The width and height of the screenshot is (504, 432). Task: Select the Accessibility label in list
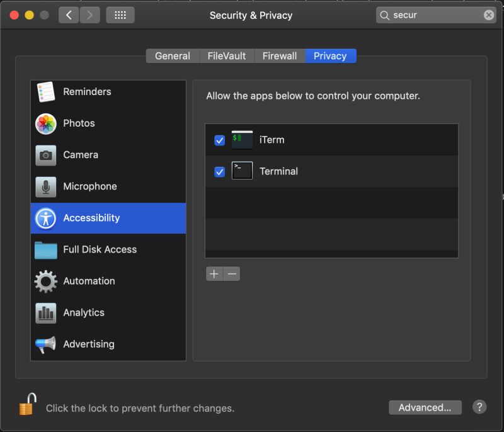pos(91,218)
